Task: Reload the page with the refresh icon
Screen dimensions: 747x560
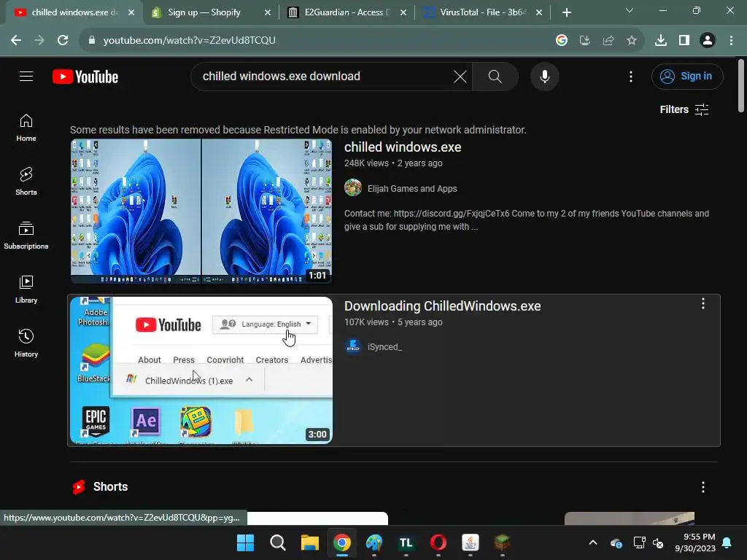Action: [63, 40]
